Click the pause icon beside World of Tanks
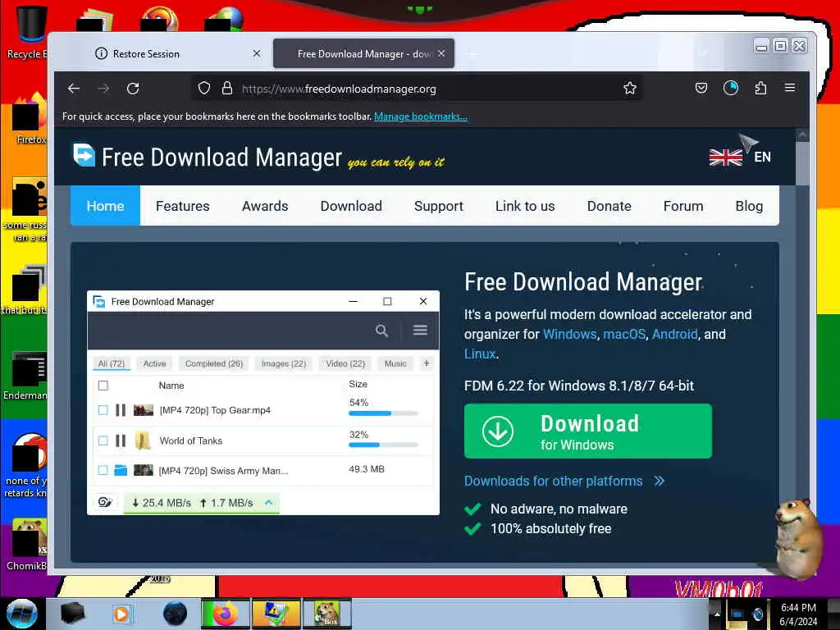Screen dimensions: 840x630 (121, 441)
